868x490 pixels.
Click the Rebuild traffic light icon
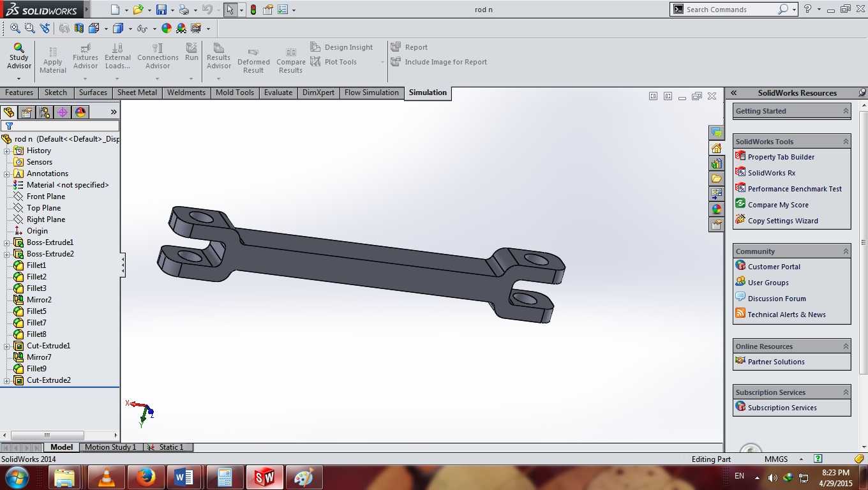coord(253,10)
